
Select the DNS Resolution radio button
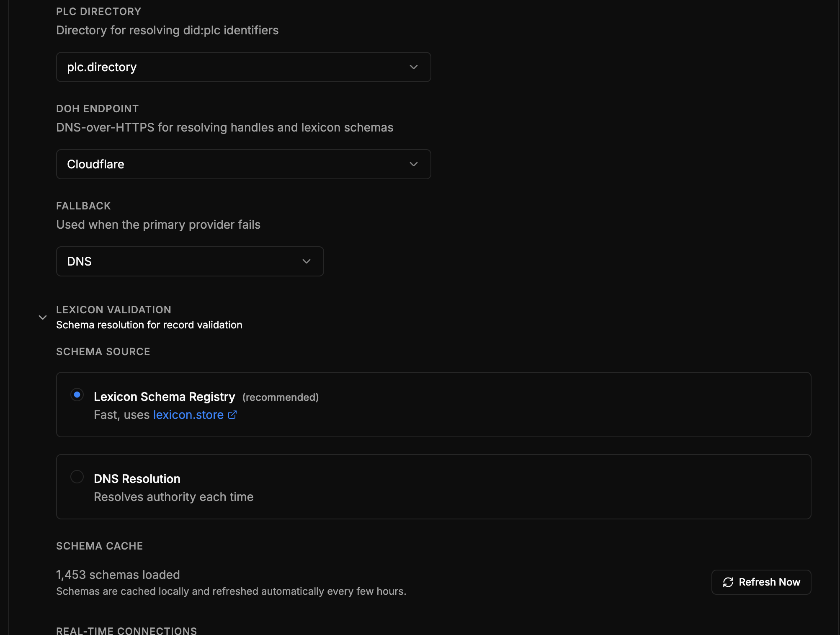coord(77,477)
